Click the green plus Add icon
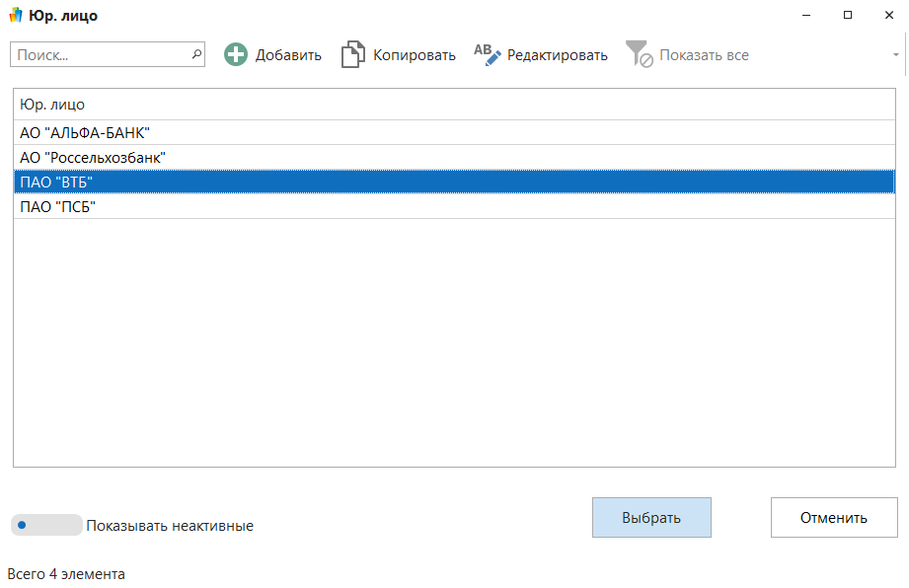The height and width of the screenshot is (588, 909). click(x=236, y=55)
